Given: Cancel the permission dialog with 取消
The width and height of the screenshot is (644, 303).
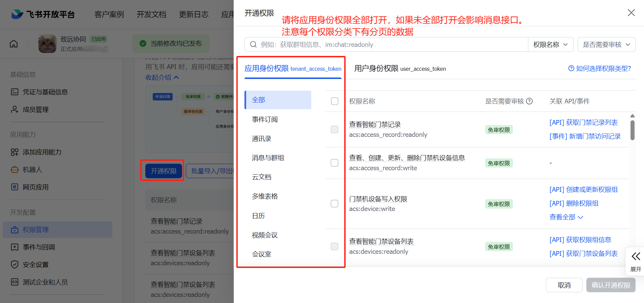Looking at the screenshot, I should click(x=564, y=285).
